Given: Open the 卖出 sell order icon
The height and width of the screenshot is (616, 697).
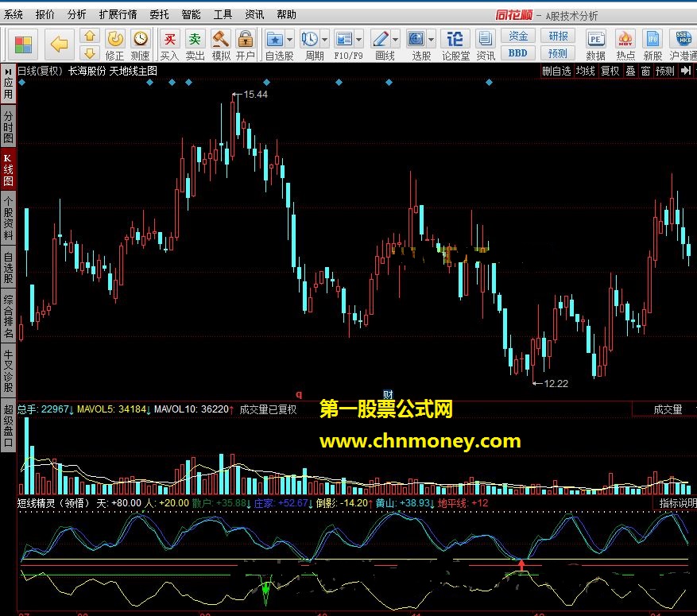Looking at the screenshot, I should tap(195, 45).
